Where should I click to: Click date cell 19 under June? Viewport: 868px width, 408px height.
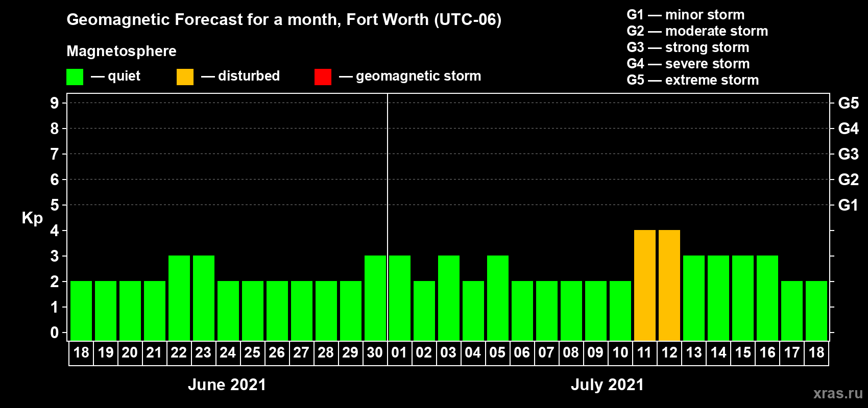click(x=106, y=353)
